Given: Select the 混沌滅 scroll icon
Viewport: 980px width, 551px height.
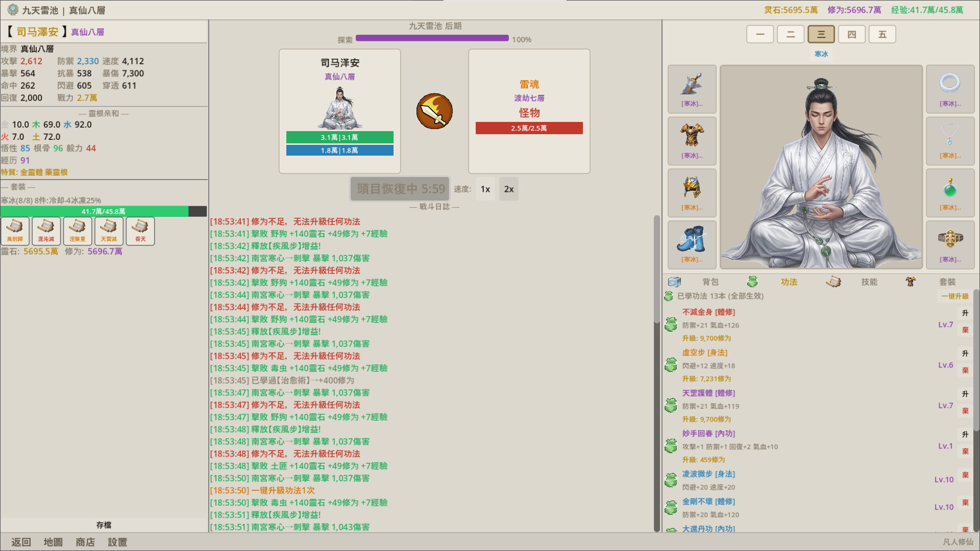Looking at the screenshot, I should (x=46, y=231).
